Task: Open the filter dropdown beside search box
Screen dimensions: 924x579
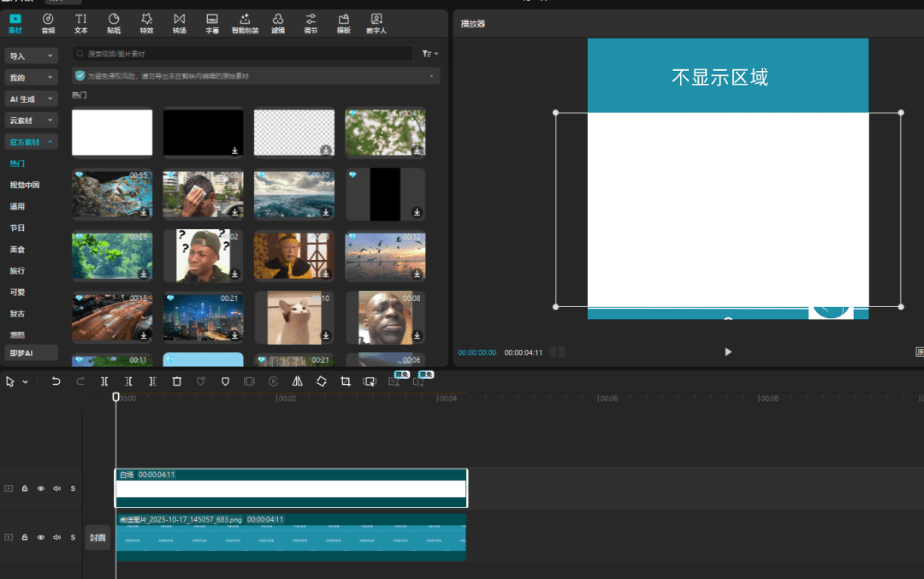Action: click(x=429, y=54)
